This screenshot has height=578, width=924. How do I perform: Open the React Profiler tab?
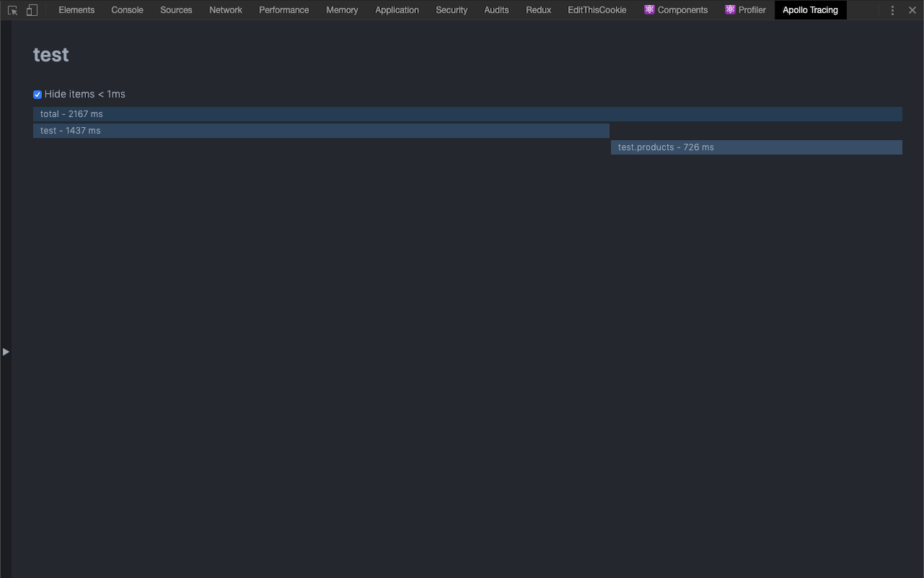(746, 10)
